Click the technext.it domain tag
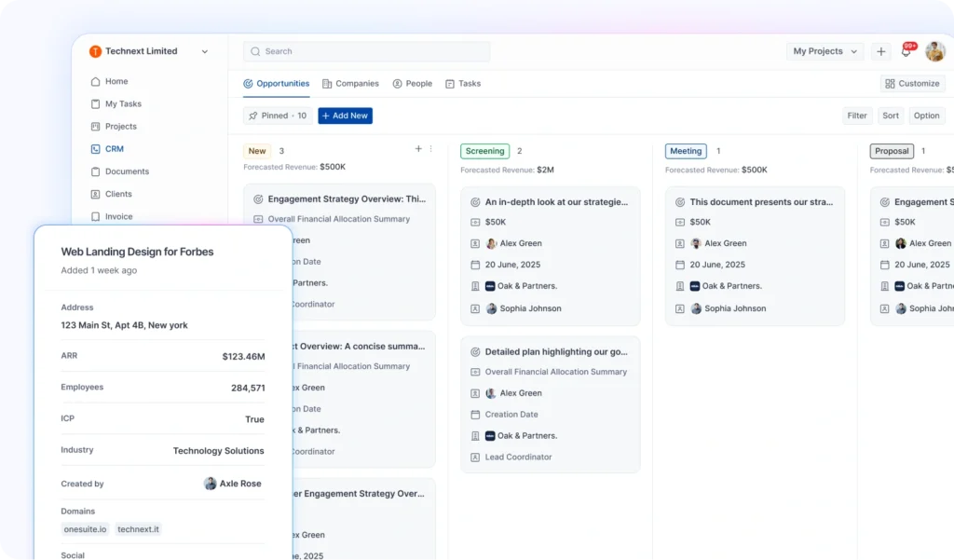954x560 pixels. click(138, 529)
